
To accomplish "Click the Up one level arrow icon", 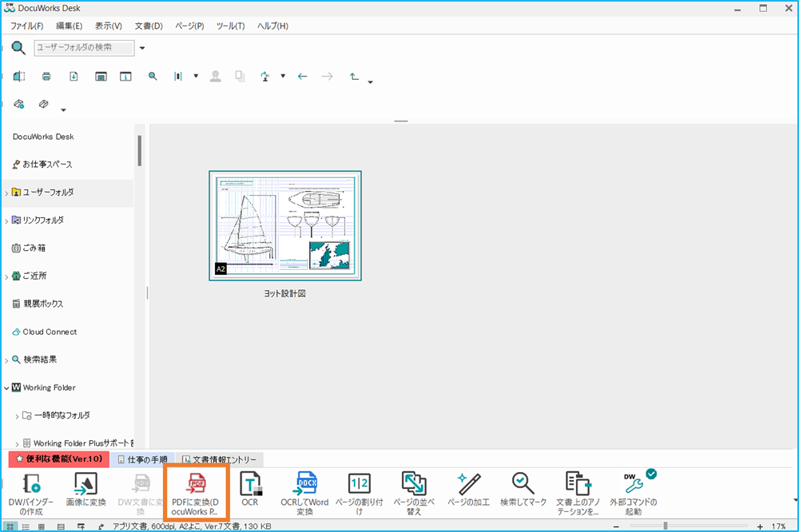I will pyautogui.click(x=354, y=77).
